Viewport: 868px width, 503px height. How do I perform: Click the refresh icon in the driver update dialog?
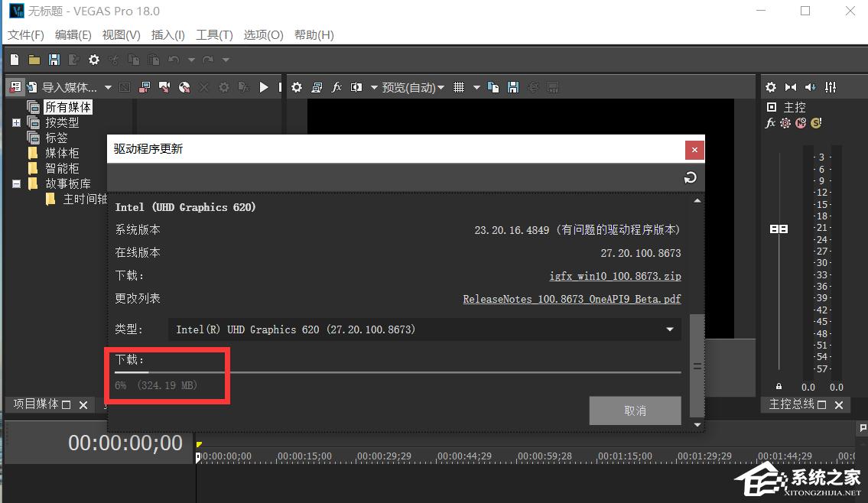coord(690,177)
